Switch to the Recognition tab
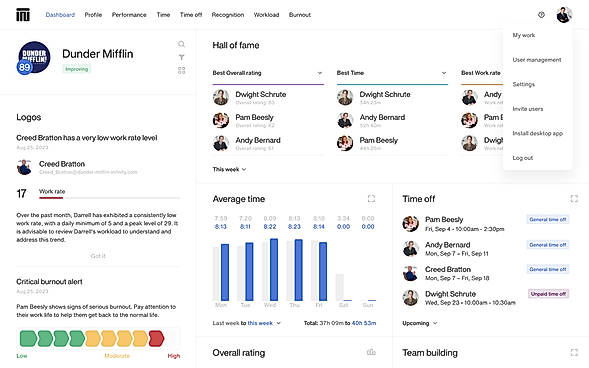The width and height of the screenshot is (589, 368). pyautogui.click(x=228, y=15)
